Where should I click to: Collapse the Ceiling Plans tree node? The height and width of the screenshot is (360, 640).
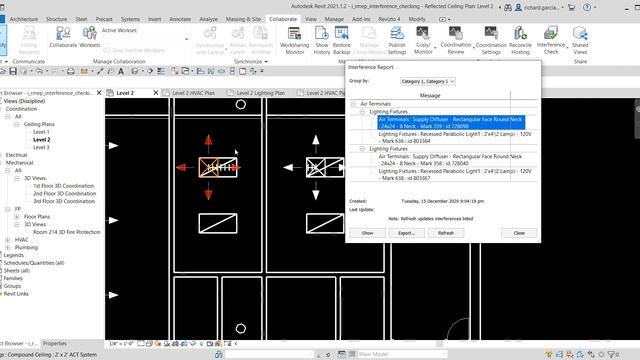pos(16,124)
